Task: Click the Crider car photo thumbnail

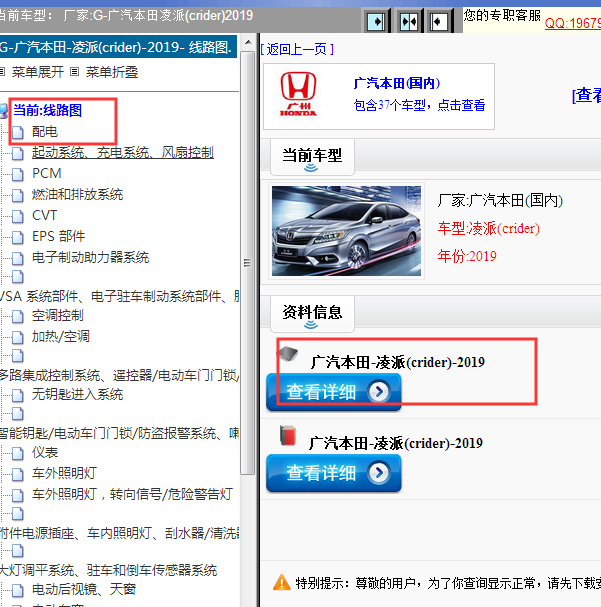Action: coord(346,231)
